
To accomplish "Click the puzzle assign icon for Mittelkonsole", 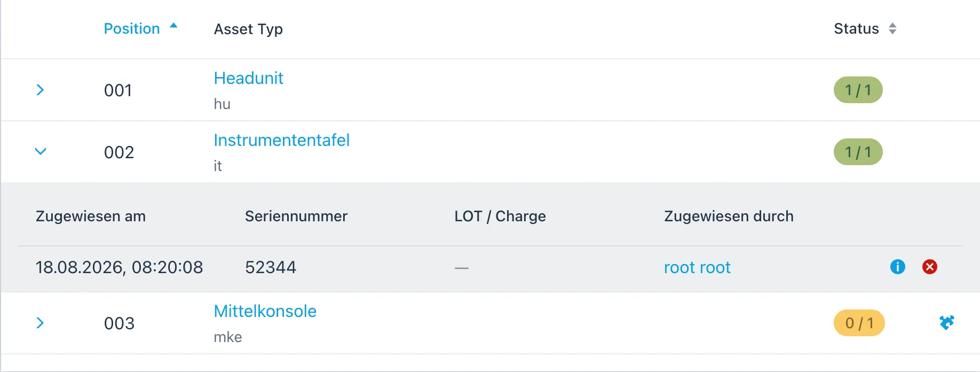I will [x=947, y=322].
